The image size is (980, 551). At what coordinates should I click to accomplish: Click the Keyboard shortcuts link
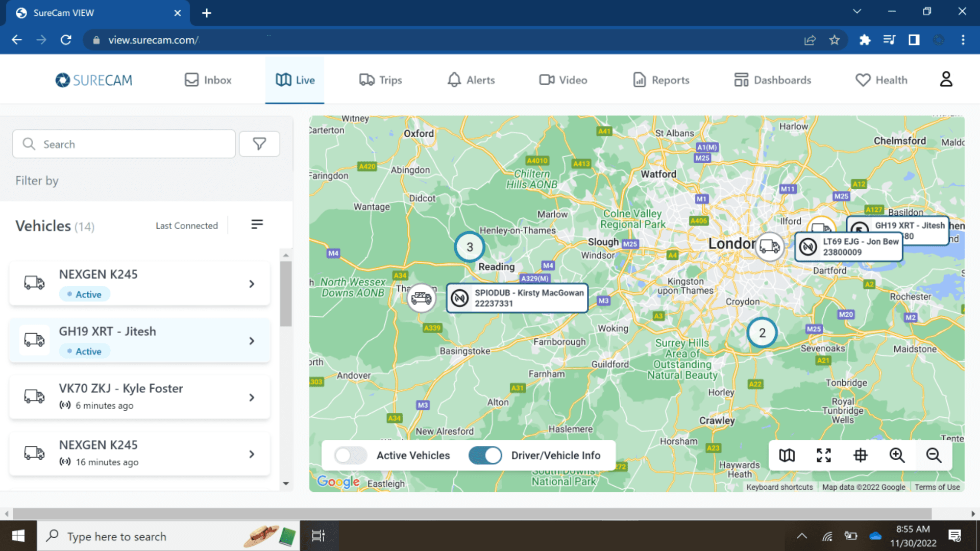(779, 487)
